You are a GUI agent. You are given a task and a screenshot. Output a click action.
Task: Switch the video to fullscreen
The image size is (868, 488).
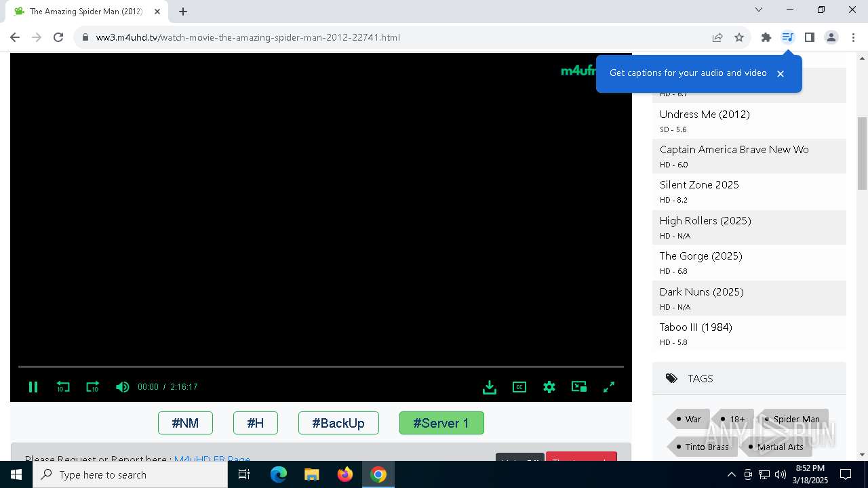(609, 387)
